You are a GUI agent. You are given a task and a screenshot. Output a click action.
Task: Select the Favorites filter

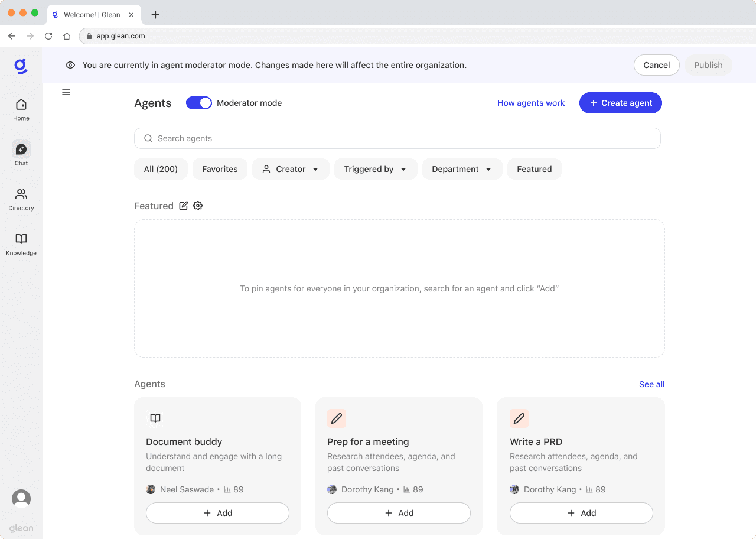click(x=220, y=169)
